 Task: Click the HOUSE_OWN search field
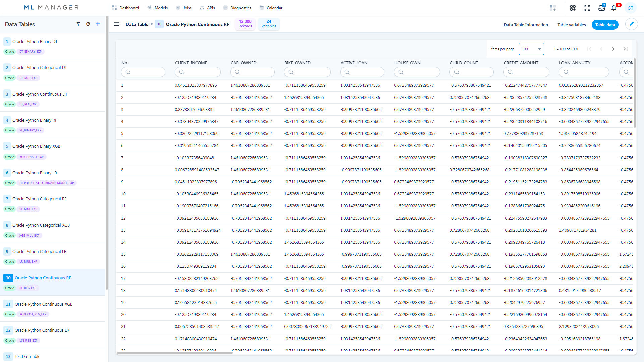click(417, 72)
